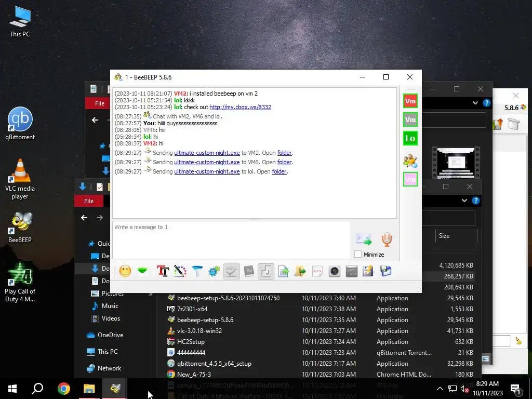Expand ribbon chevron in rear File Explorer
Viewport: 532px width, 399px height.
(475, 103)
